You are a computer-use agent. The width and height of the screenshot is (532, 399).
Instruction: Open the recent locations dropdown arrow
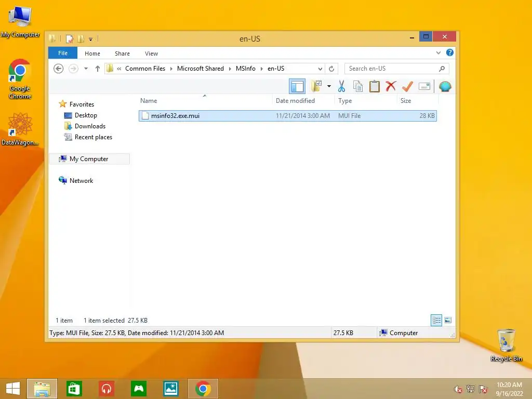pos(86,69)
